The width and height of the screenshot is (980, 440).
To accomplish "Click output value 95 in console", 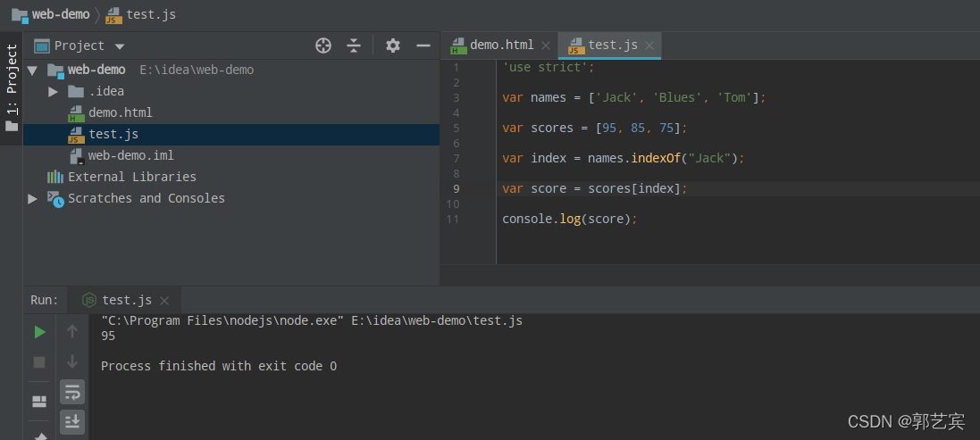I will click(x=108, y=336).
